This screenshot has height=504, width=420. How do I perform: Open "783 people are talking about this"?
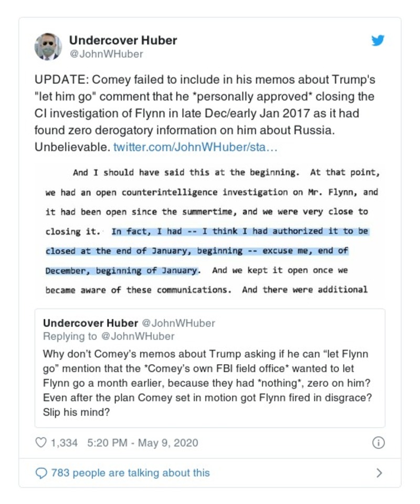point(130,473)
